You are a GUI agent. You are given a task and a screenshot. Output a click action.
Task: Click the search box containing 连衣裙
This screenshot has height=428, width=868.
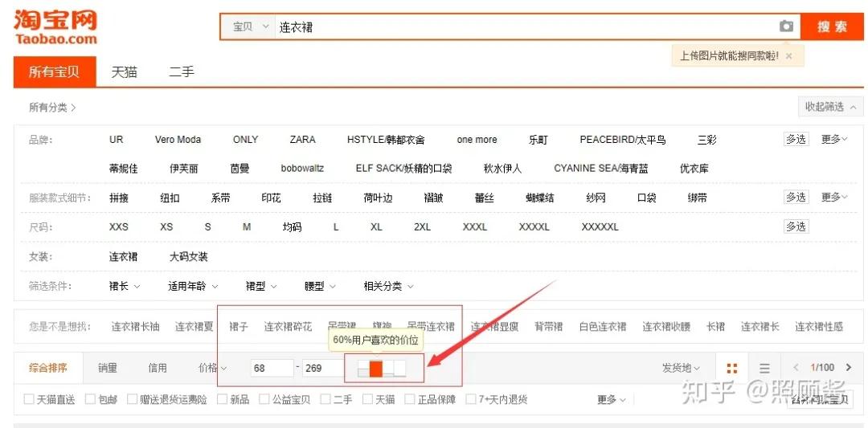[x=526, y=27]
